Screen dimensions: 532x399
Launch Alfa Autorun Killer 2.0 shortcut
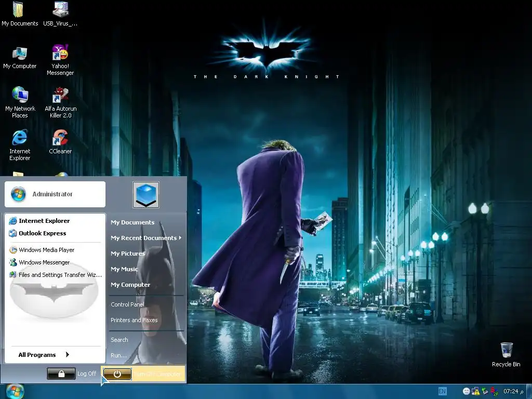pyautogui.click(x=60, y=102)
